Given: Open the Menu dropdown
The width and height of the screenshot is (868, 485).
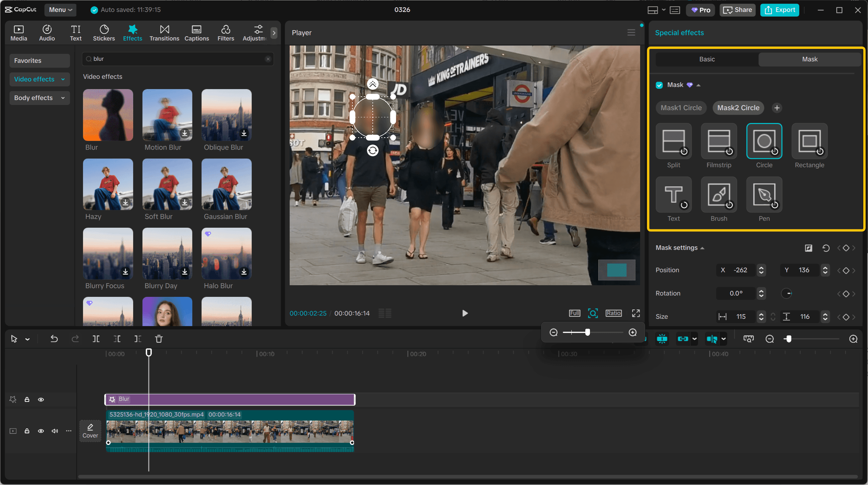Looking at the screenshot, I should point(60,10).
